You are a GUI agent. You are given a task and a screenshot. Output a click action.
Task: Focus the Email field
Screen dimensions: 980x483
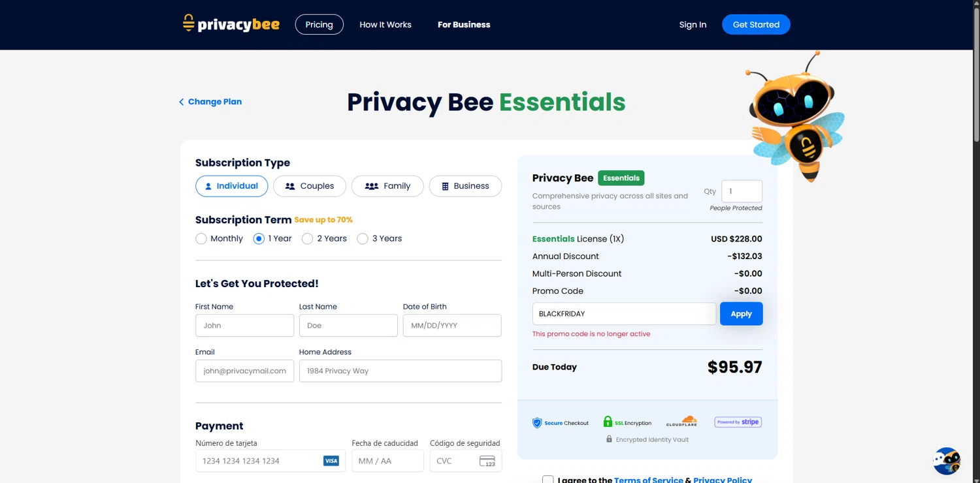pyautogui.click(x=244, y=371)
